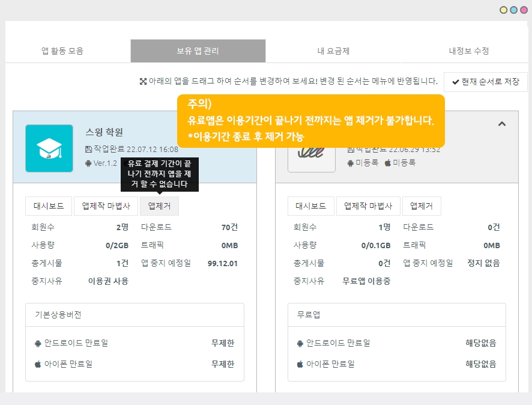Click the Android icon next to Ver.1.2
532x405 pixels.
[x=89, y=163]
